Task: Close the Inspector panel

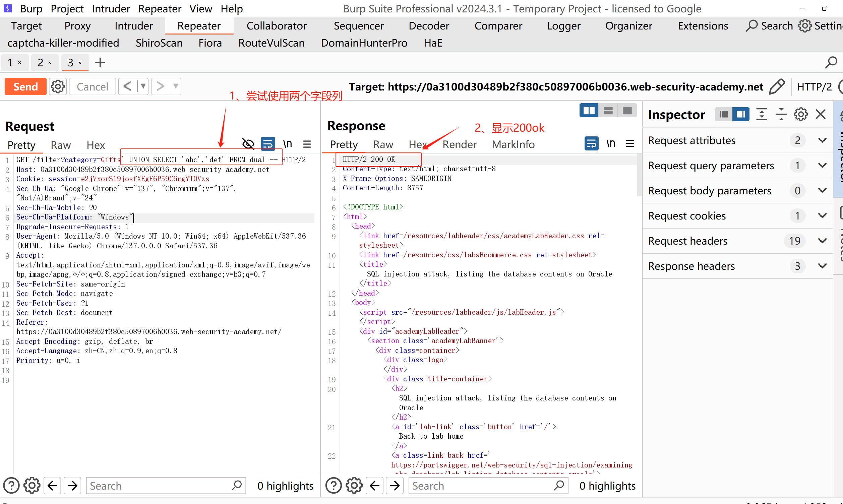Action: (821, 115)
